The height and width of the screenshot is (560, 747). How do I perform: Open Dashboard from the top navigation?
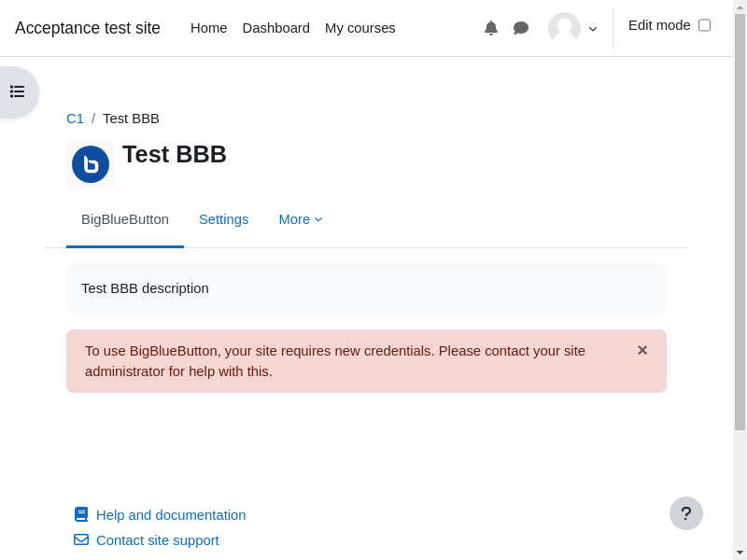(275, 28)
